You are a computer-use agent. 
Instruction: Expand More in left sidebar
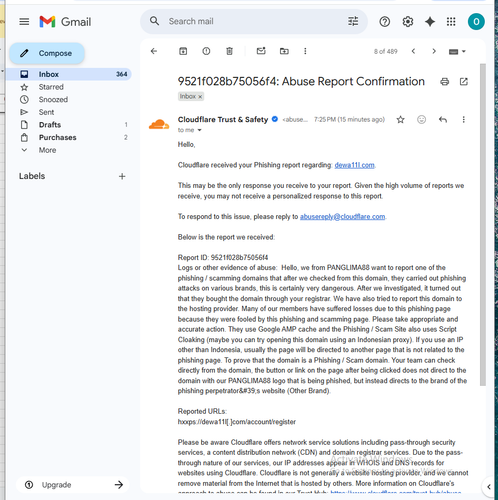(x=47, y=150)
